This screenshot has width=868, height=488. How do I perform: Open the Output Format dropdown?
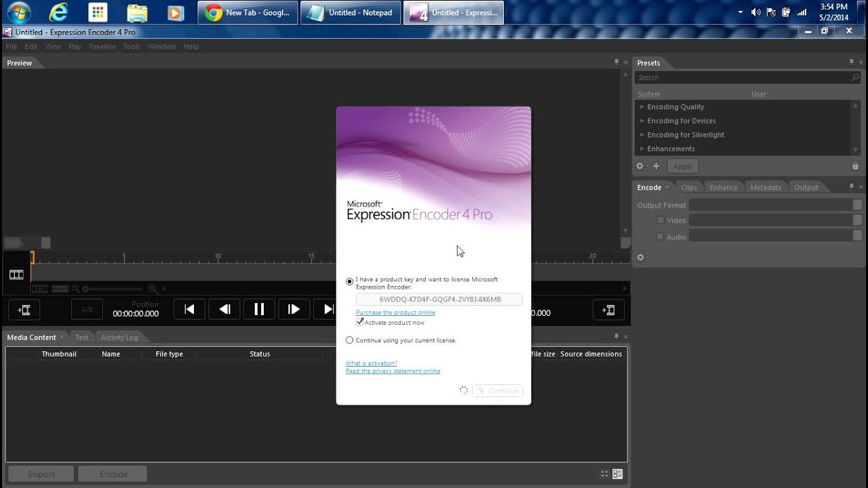(776, 205)
